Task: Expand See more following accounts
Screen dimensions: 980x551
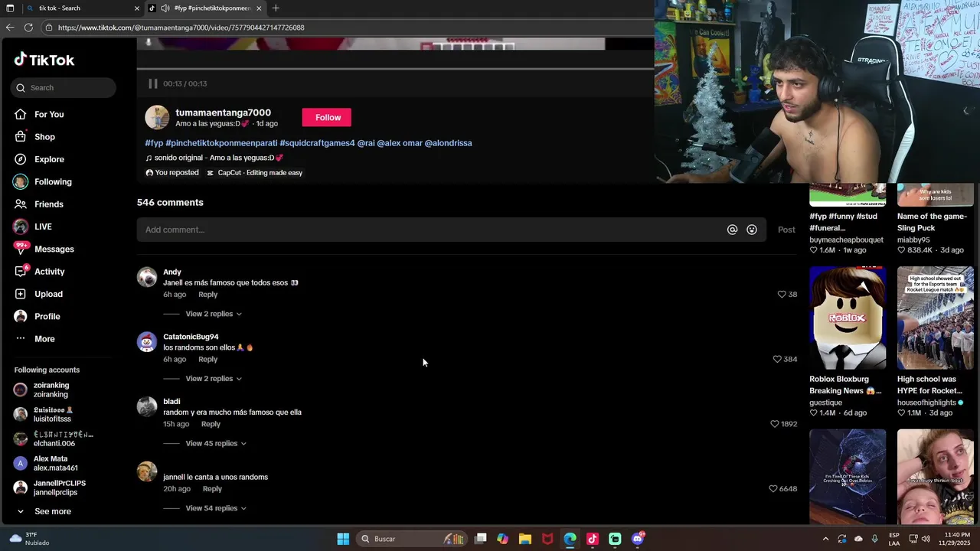Action: [x=52, y=511]
